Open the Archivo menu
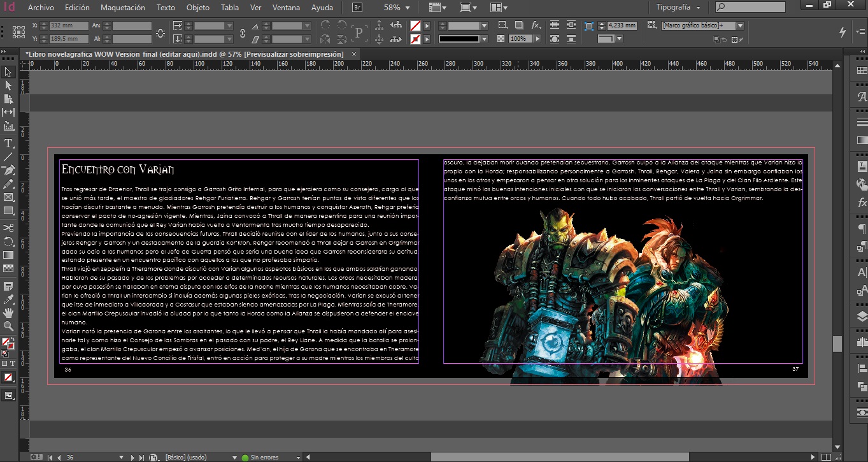The width and height of the screenshot is (868, 462). coord(41,8)
